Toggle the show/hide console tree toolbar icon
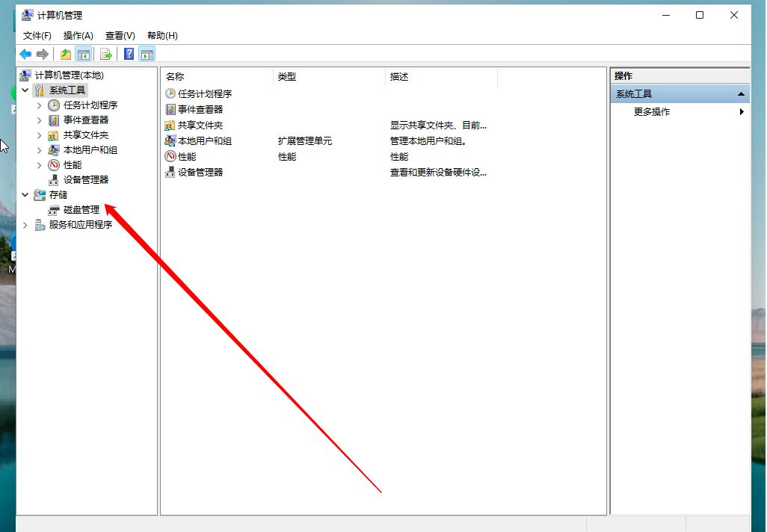The height and width of the screenshot is (532, 767). tap(84, 54)
